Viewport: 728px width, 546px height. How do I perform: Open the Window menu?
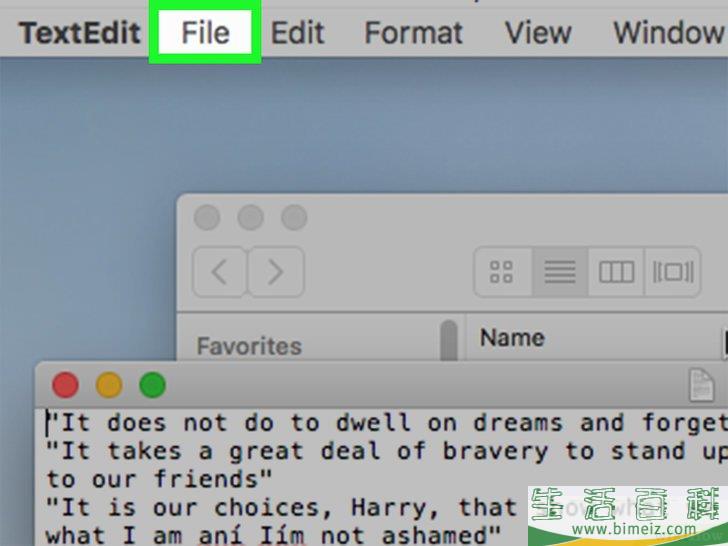click(669, 33)
